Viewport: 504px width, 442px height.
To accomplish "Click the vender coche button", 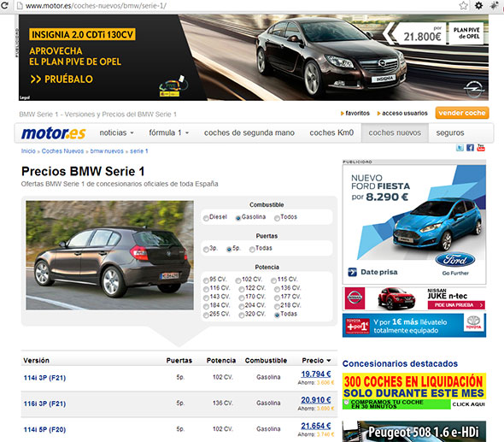I will pyautogui.click(x=462, y=113).
